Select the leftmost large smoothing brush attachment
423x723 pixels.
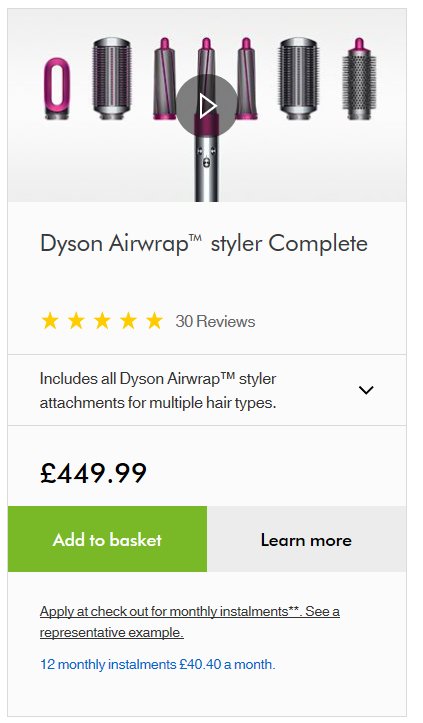112,79
